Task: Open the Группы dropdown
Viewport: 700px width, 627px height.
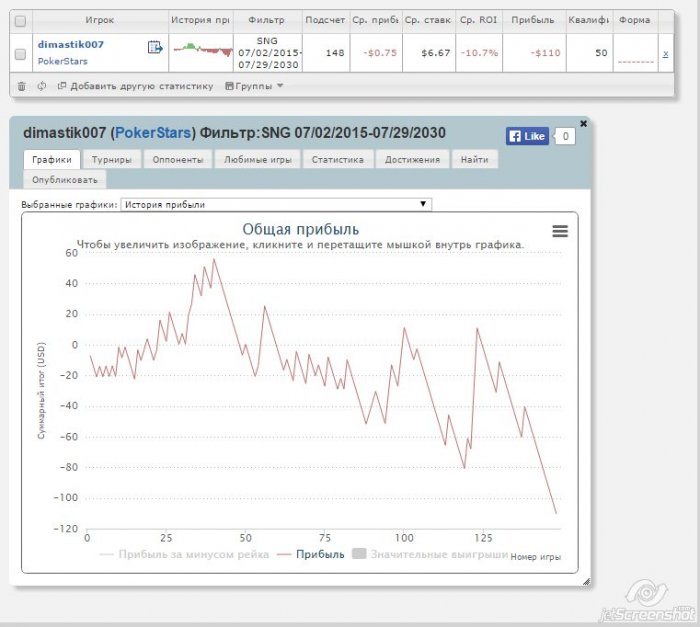Action: 254,86
